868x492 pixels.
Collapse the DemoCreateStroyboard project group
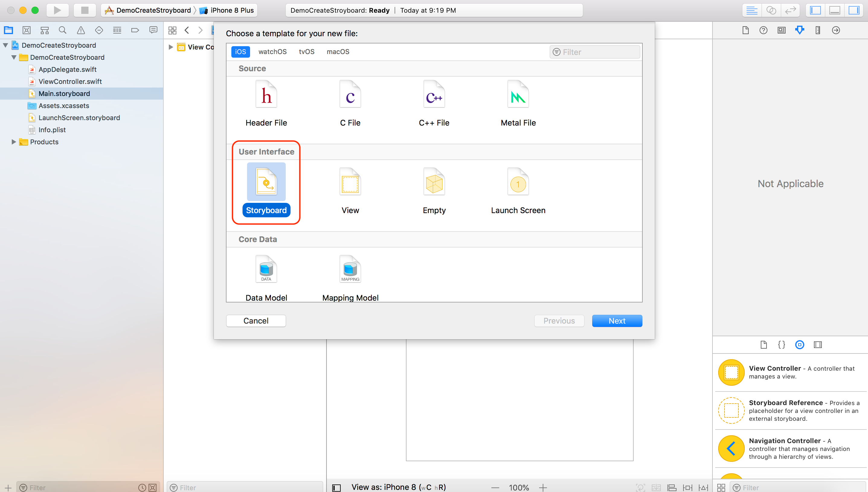click(x=5, y=45)
